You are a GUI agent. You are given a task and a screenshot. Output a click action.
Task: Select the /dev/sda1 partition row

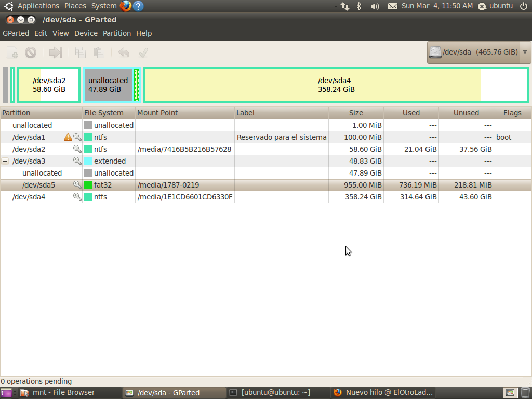(x=265, y=137)
